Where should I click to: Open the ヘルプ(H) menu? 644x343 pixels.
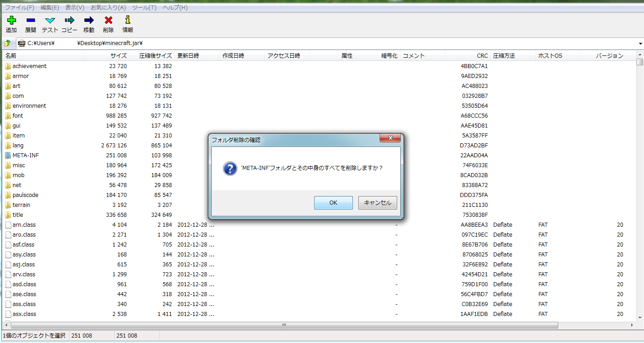(x=175, y=8)
